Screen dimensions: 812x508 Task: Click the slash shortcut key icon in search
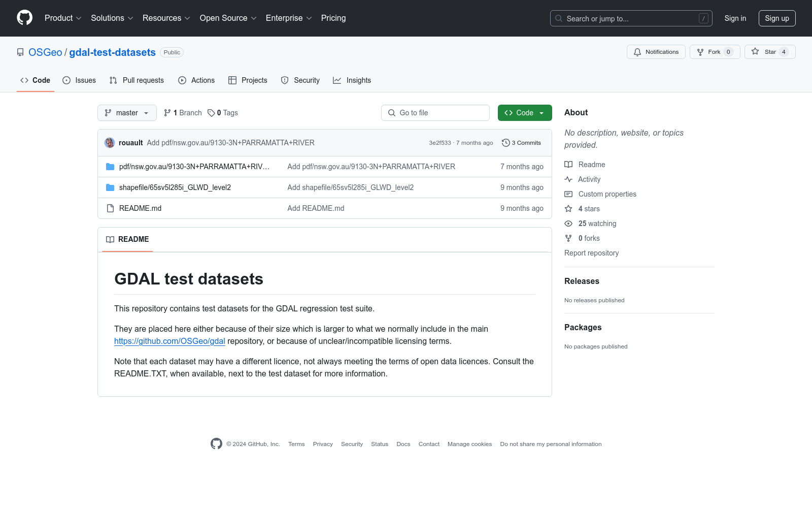[703, 18]
